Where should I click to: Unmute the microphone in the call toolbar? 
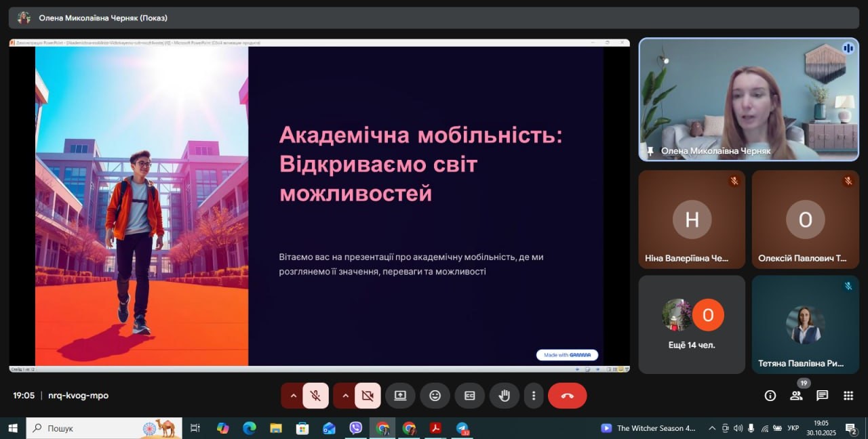point(315,396)
